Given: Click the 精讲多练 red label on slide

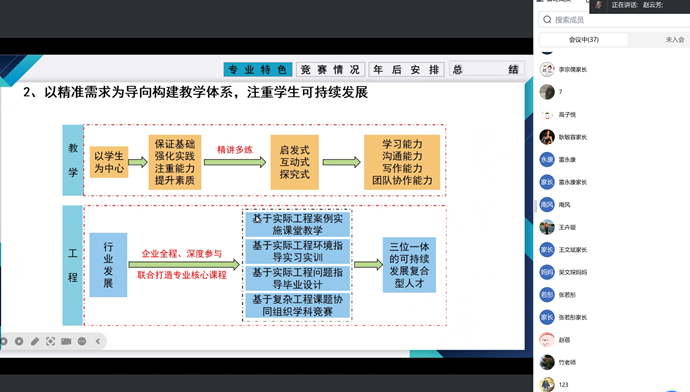Looking at the screenshot, I should pyautogui.click(x=235, y=150).
